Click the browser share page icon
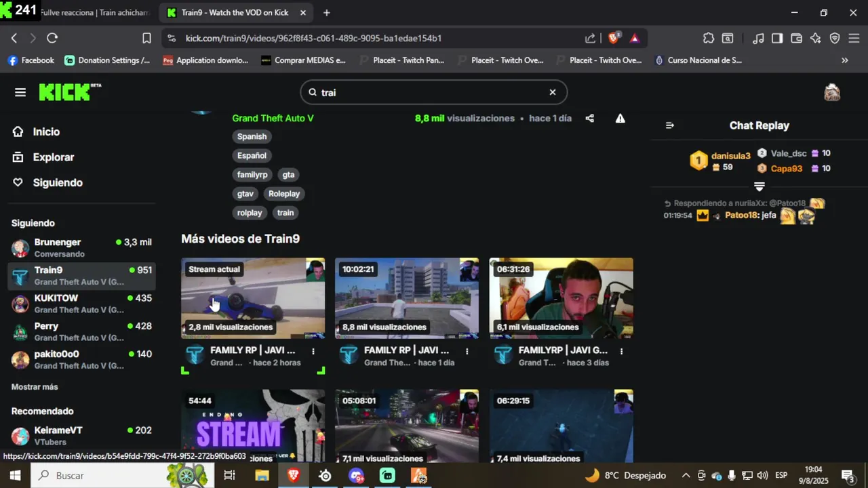 (591, 38)
